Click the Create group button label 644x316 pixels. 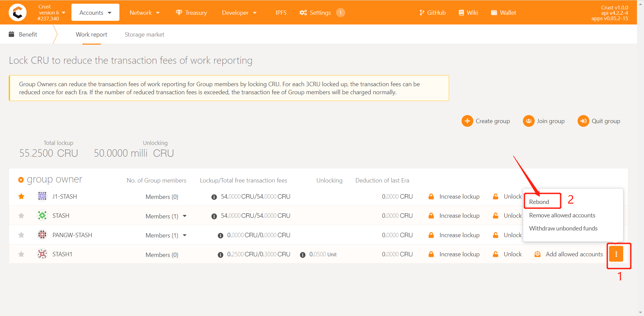point(493,121)
